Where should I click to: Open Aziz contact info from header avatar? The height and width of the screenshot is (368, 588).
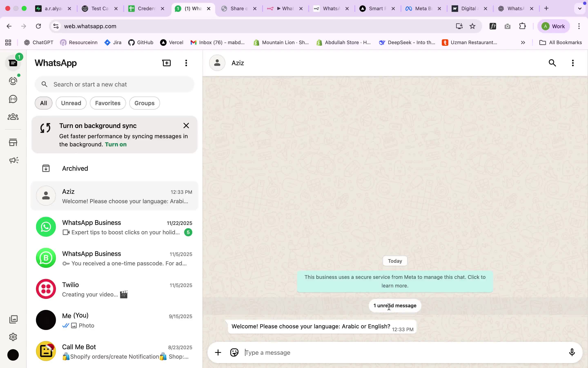(217, 63)
